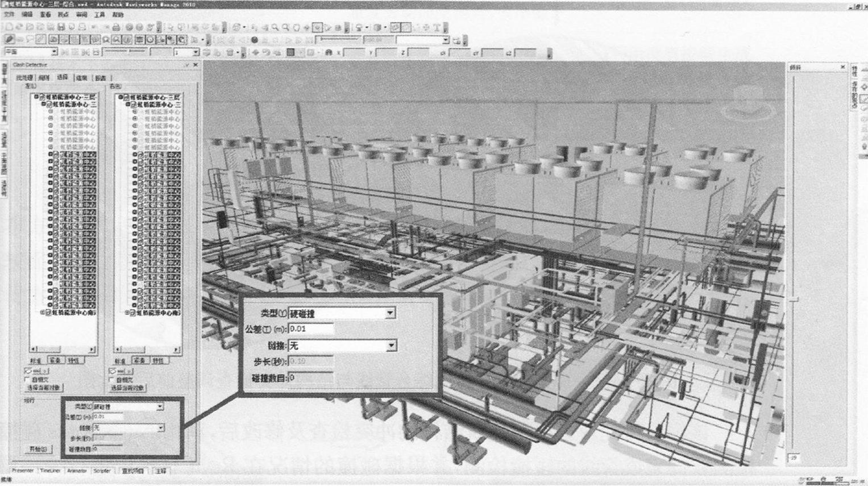Image resolution: width=868 pixels, height=486 pixels.
Task: Click the Print icon in top toolbar
Action: coord(116,27)
